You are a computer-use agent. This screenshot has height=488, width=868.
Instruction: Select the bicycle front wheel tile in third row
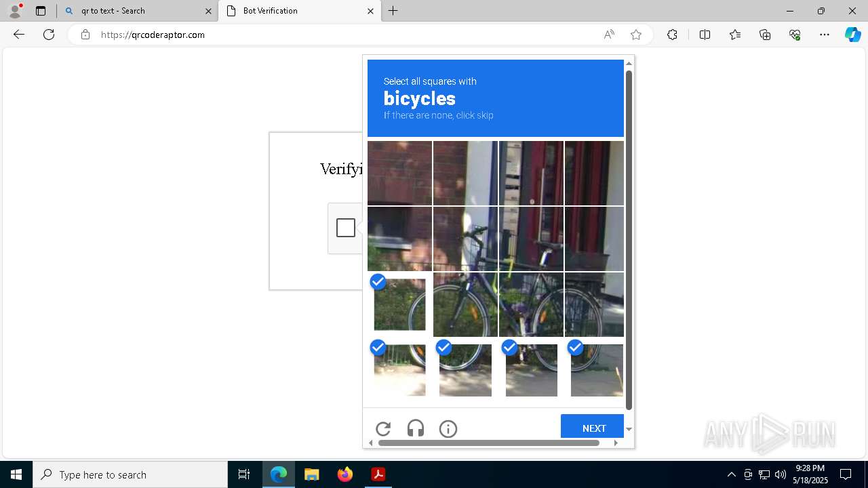465,304
